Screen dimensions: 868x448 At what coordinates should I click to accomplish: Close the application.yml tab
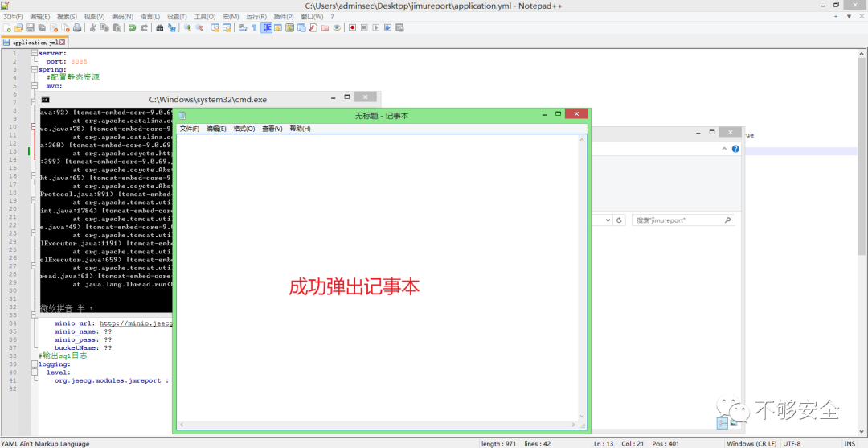coord(63,42)
